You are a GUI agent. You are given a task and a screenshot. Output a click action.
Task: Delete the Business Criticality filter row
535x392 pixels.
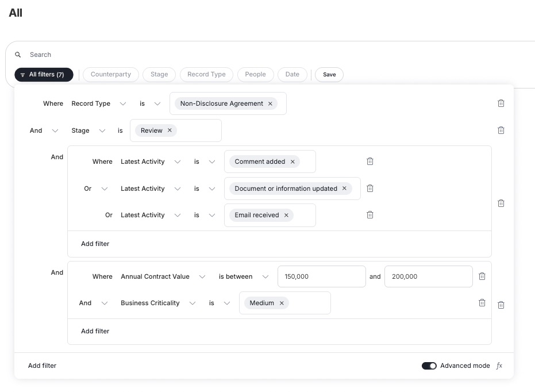click(x=482, y=302)
